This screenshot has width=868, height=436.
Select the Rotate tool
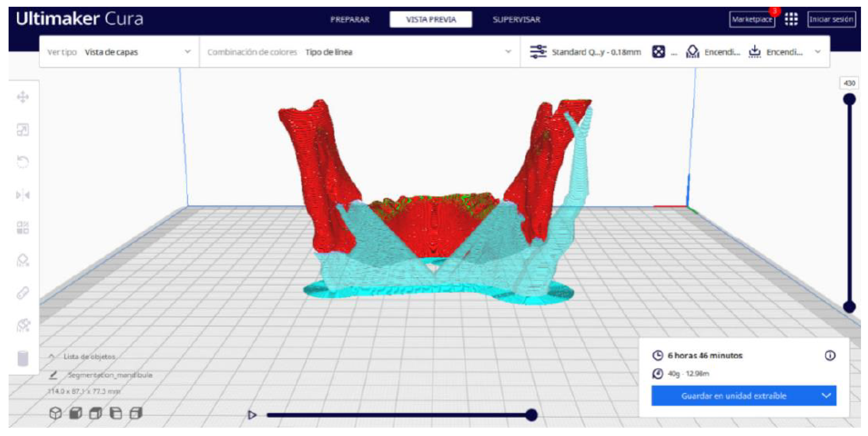pyautogui.click(x=23, y=162)
